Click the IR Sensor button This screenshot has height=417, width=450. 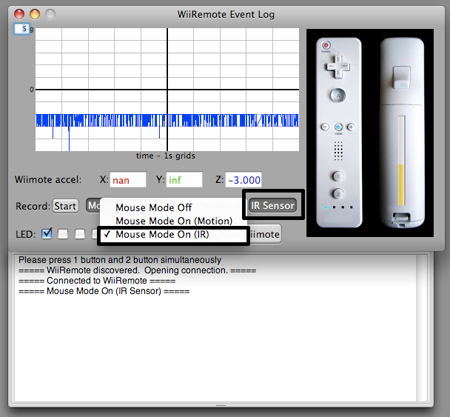coord(273,205)
